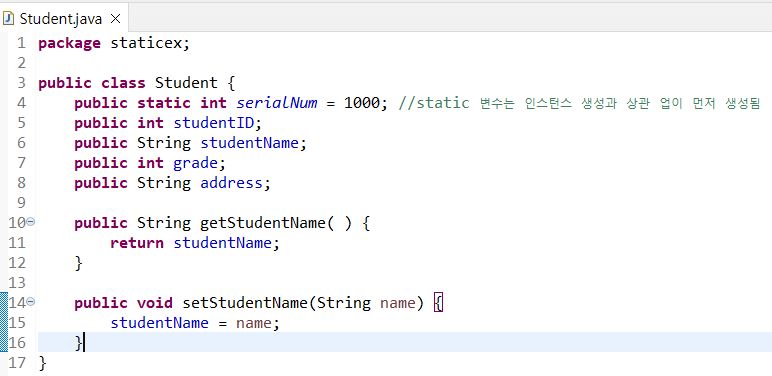Click the parameter 'name' on line 14
Viewport: 772px width, 376px height.
398,303
